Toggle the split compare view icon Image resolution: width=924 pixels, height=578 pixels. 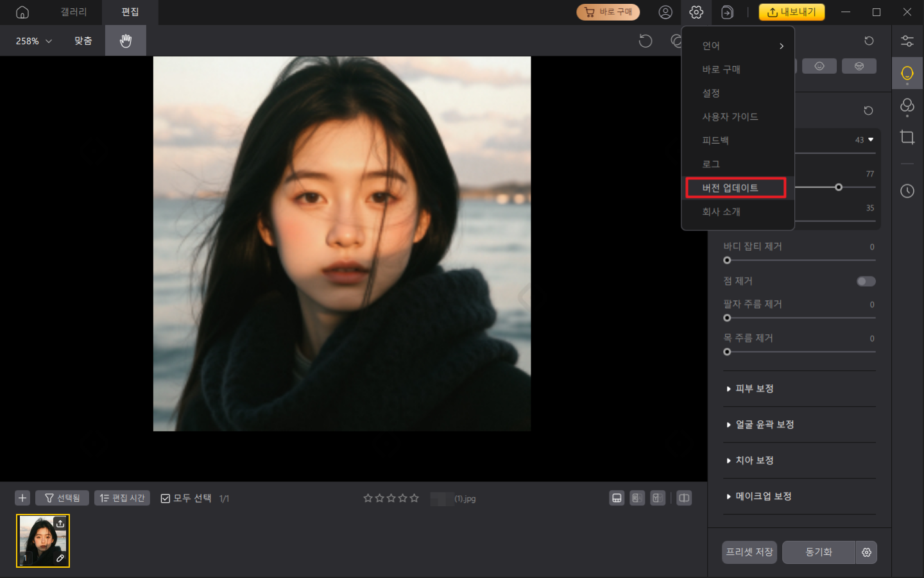pyautogui.click(x=684, y=498)
